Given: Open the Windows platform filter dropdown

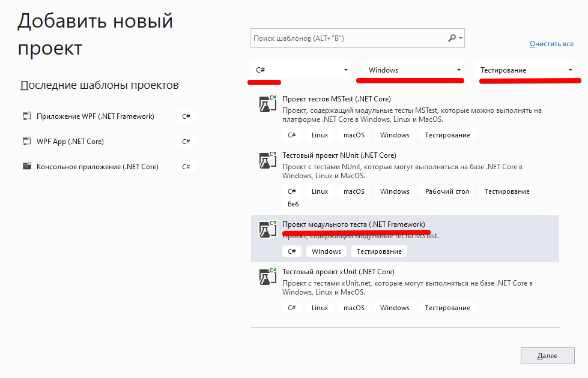Looking at the screenshot, I should point(414,70).
